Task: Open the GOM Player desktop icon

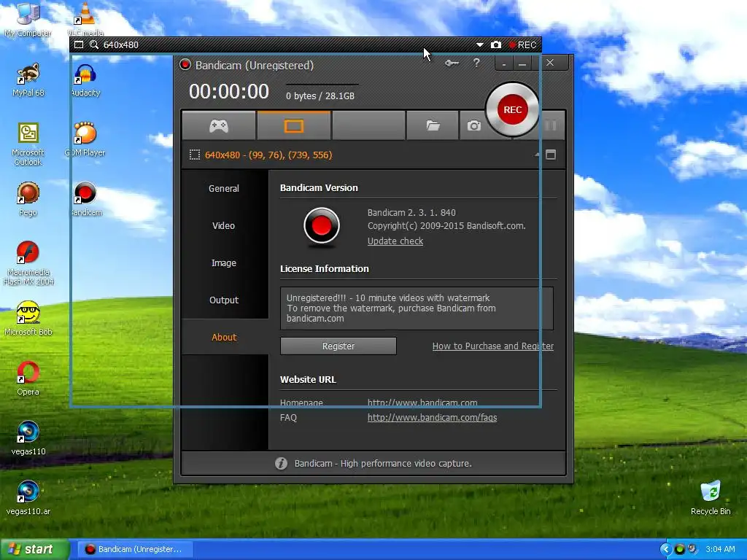Action: tap(85, 140)
